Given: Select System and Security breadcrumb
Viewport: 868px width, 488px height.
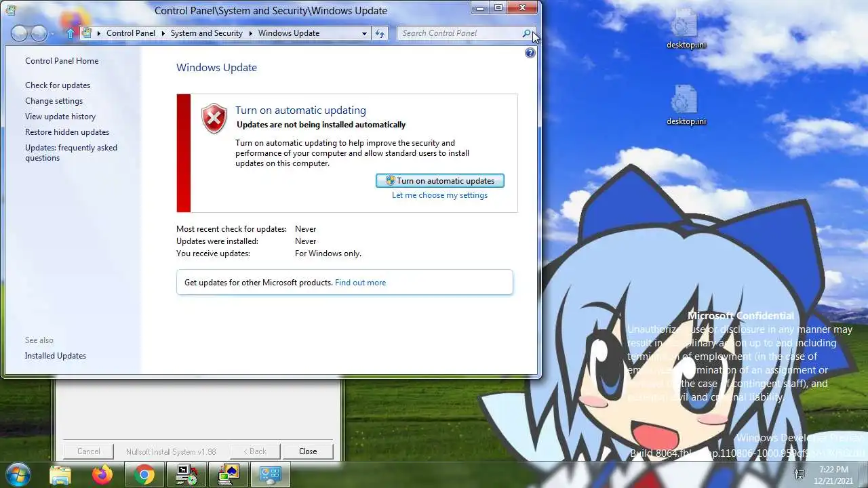Looking at the screenshot, I should (x=206, y=33).
